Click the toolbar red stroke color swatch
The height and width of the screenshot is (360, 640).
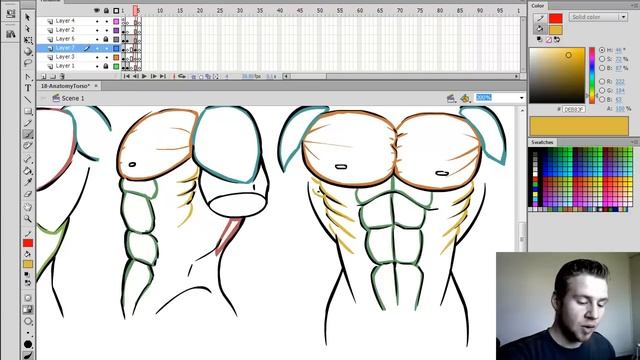point(28,244)
